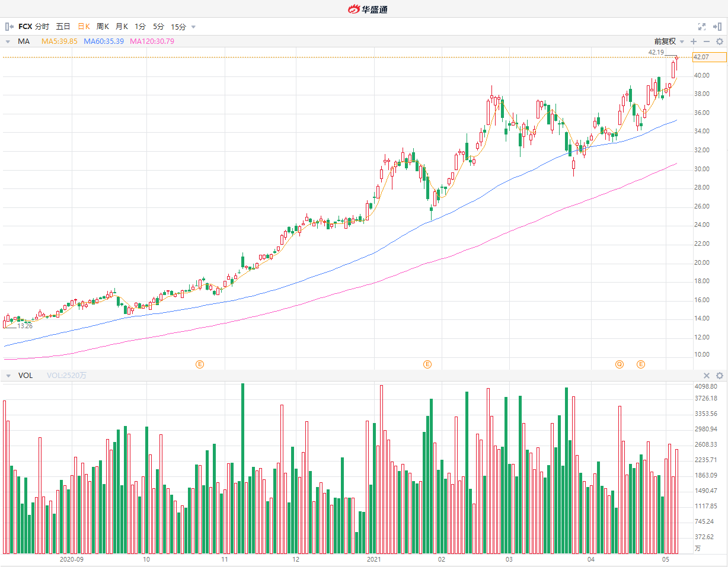Switch to the 周K weekly tab
Screen dimensions: 728x567
pos(103,27)
